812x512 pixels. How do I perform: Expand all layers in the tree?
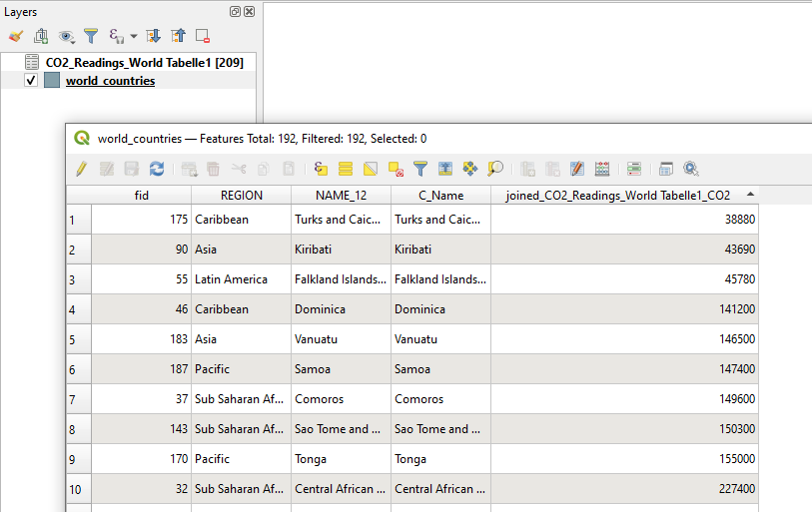[x=154, y=36]
